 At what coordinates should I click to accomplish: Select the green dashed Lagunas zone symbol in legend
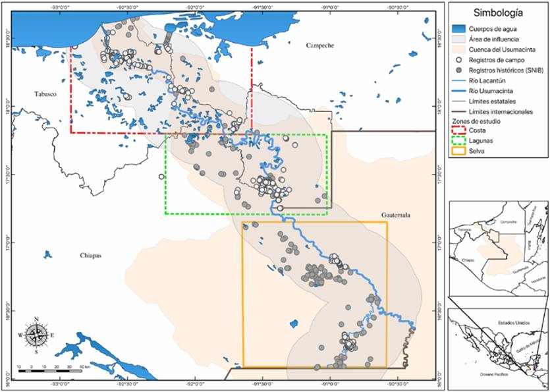point(458,142)
